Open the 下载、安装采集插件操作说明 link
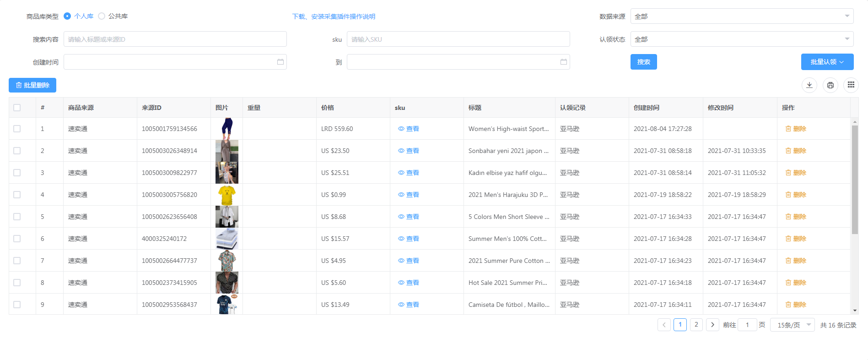The height and width of the screenshot is (360, 868). click(x=334, y=16)
